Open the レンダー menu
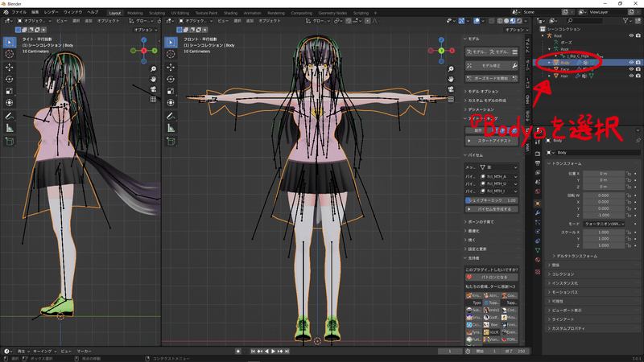This screenshot has height=362, width=644. [x=51, y=12]
